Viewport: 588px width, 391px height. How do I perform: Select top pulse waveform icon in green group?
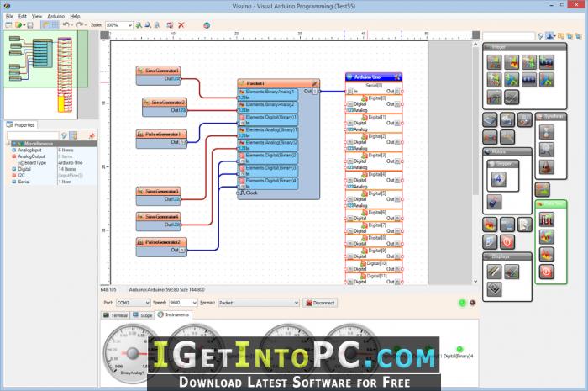click(546, 219)
